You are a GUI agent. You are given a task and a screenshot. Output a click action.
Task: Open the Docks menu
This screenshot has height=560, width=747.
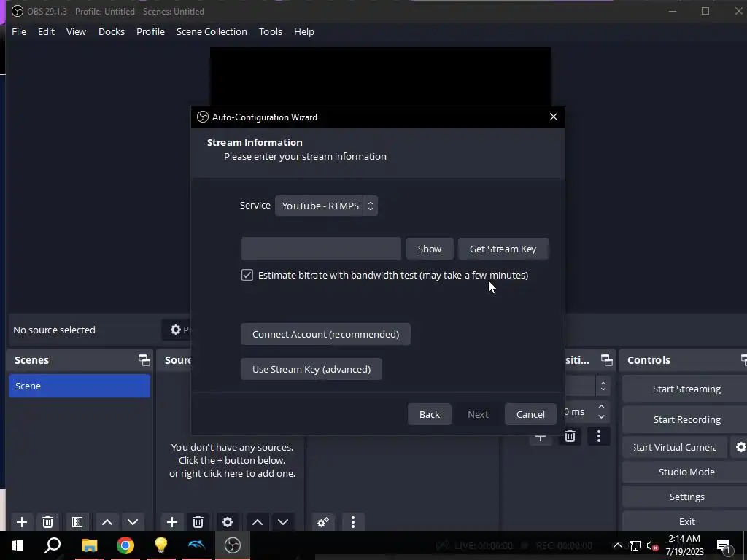click(112, 31)
